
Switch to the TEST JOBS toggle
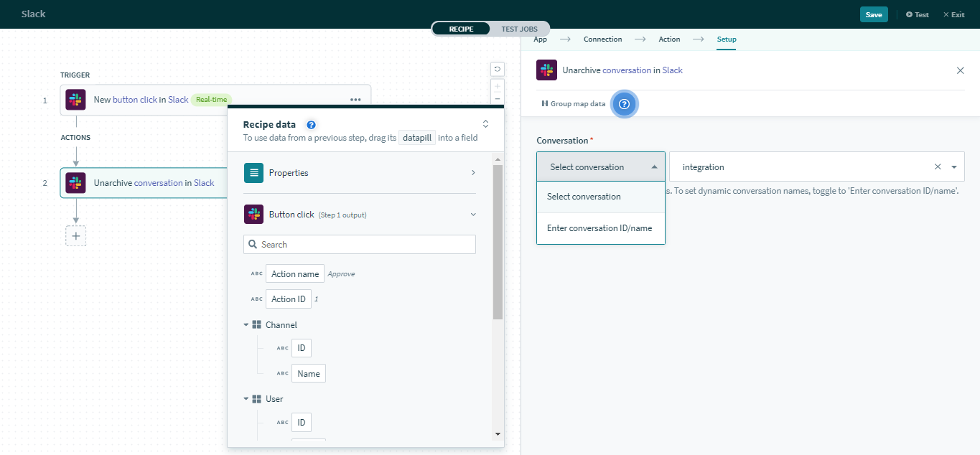pyautogui.click(x=518, y=29)
